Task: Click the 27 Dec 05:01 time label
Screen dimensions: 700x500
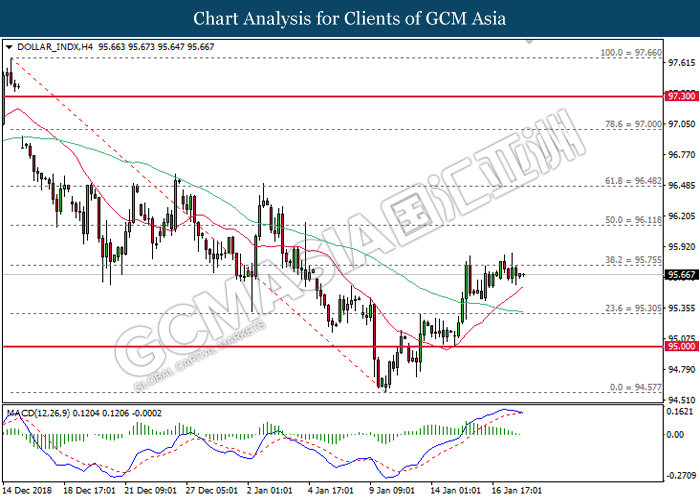Action: 212,491
